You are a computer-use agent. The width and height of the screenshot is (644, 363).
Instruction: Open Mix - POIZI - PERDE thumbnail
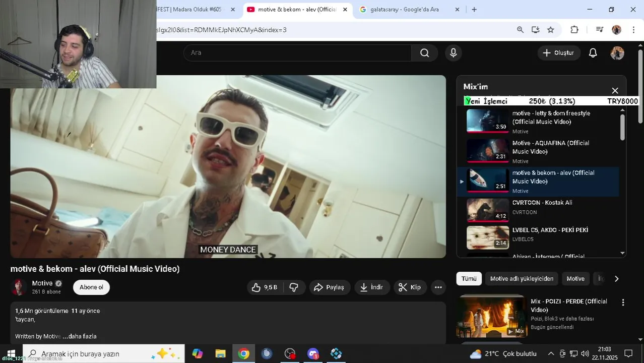click(x=491, y=316)
